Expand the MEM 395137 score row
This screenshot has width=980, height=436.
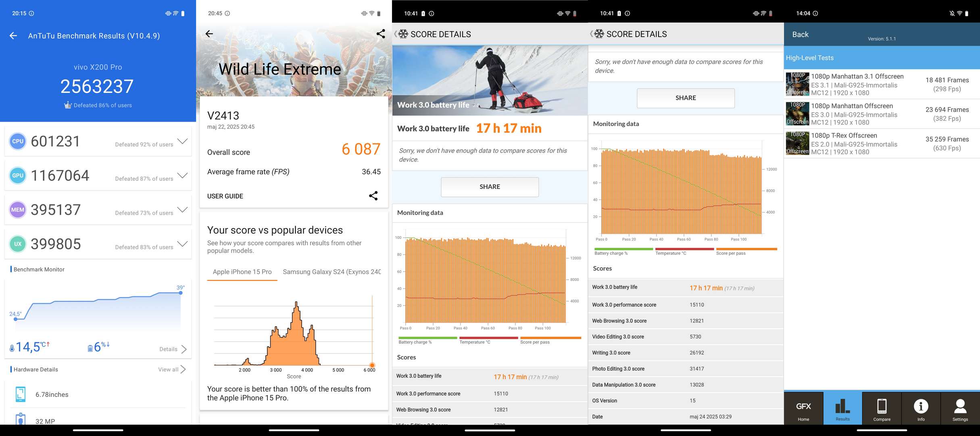(x=183, y=210)
